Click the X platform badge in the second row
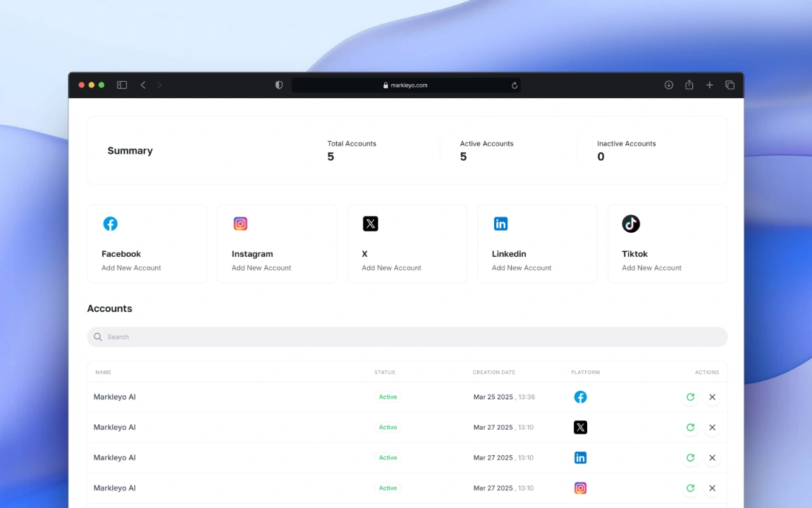The width and height of the screenshot is (812, 508). pyautogui.click(x=580, y=427)
